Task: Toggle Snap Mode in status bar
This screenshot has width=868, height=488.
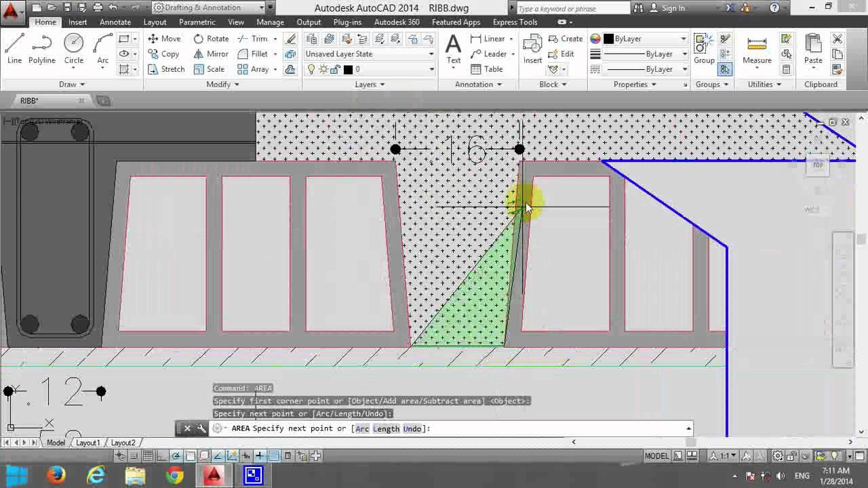Action: 134,456
